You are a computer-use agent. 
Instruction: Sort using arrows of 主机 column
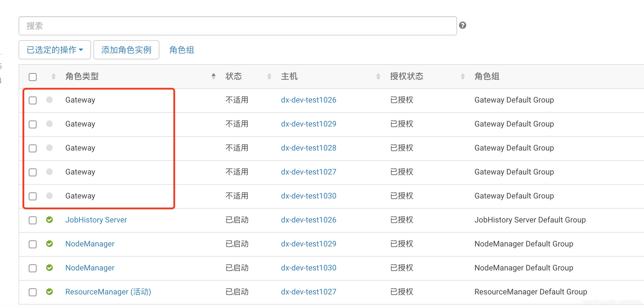pyautogui.click(x=378, y=76)
